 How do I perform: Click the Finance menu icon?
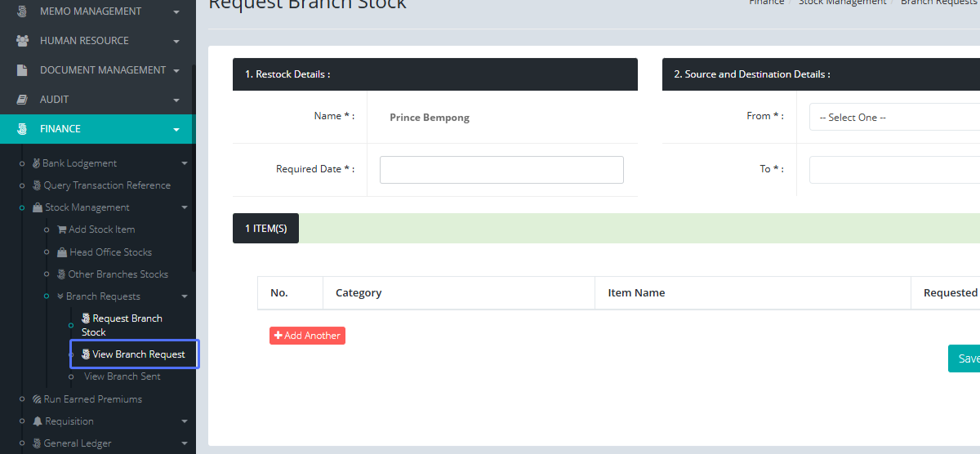coord(23,129)
